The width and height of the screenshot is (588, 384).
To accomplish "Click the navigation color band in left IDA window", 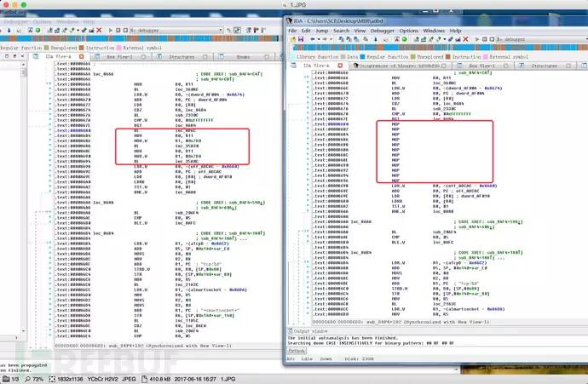I will (139, 38).
